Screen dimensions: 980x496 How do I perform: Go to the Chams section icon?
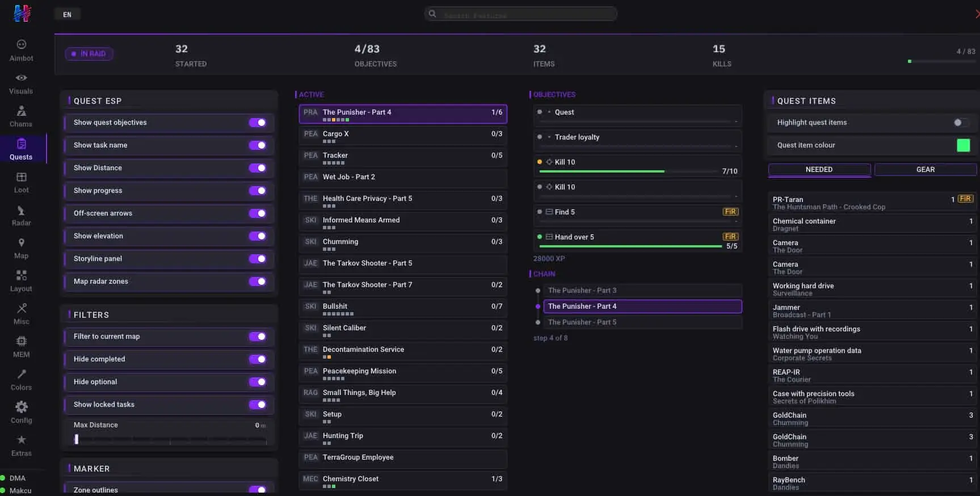pyautogui.click(x=22, y=111)
